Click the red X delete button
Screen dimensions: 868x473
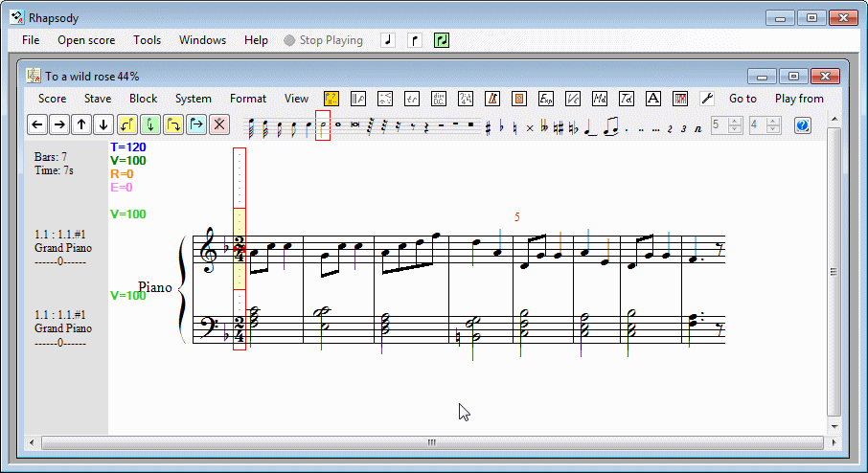click(x=219, y=124)
